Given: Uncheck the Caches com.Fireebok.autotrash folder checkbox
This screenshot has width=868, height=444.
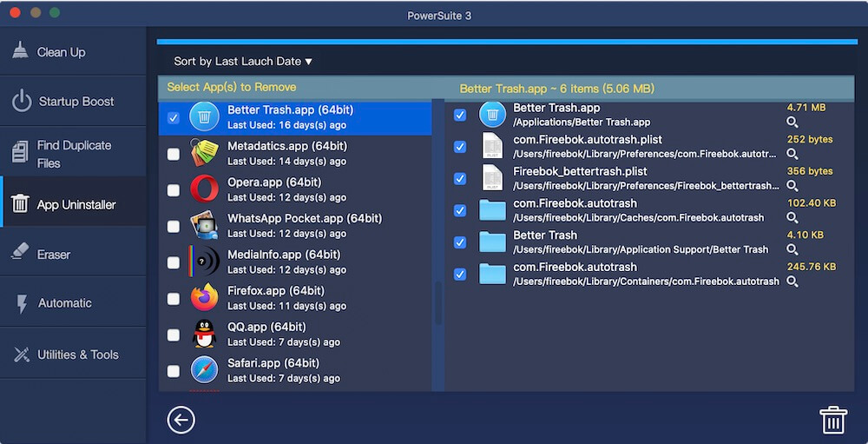Looking at the screenshot, I should tap(460, 210).
